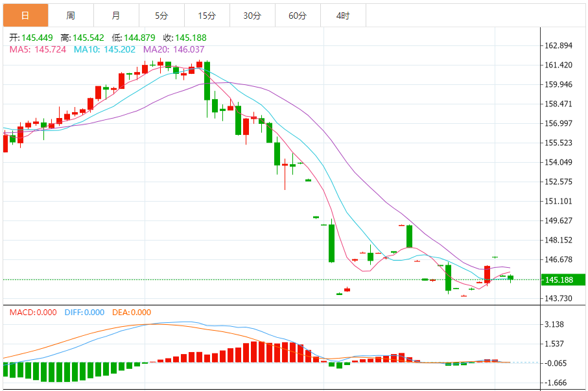Click the 162.894 price axis label
Viewport: 588px width, 391px height.
click(558, 45)
